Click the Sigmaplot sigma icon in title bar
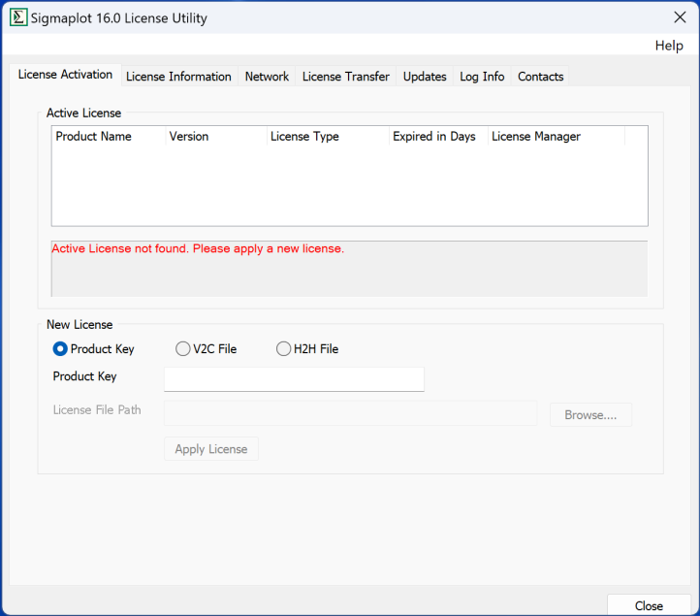Viewport: 700px width, 616px height. coord(18,17)
